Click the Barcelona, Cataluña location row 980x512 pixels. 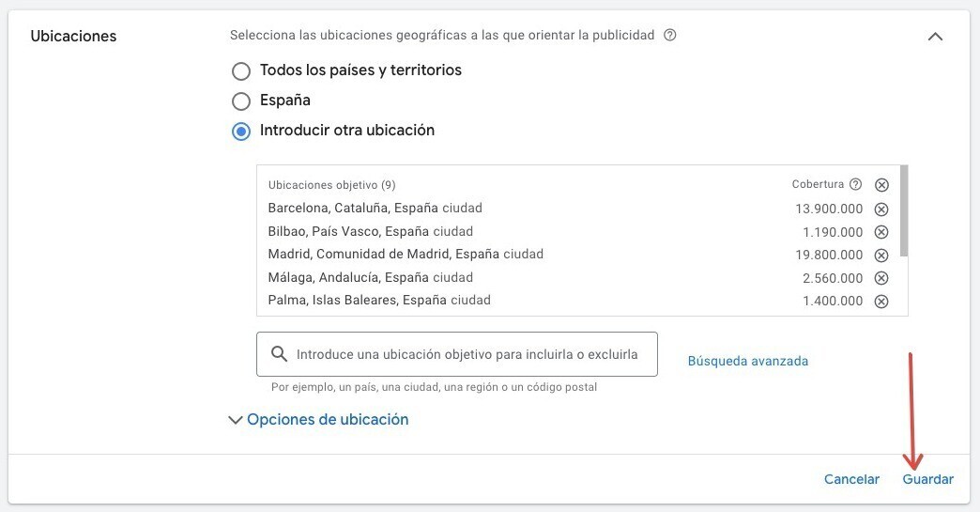point(375,209)
